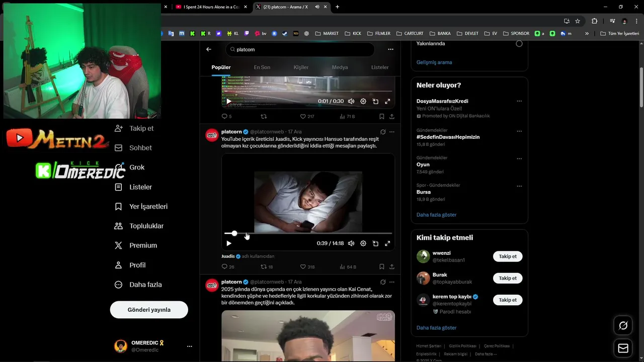Screen dimensions: 644x362
Task: Open search options three-dot menu
Action: [x=390, y=49]
